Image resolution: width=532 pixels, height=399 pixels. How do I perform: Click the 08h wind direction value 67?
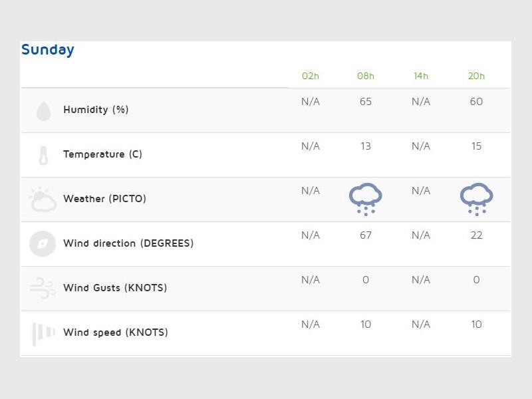pyautogui.click(x=366, y=235)
